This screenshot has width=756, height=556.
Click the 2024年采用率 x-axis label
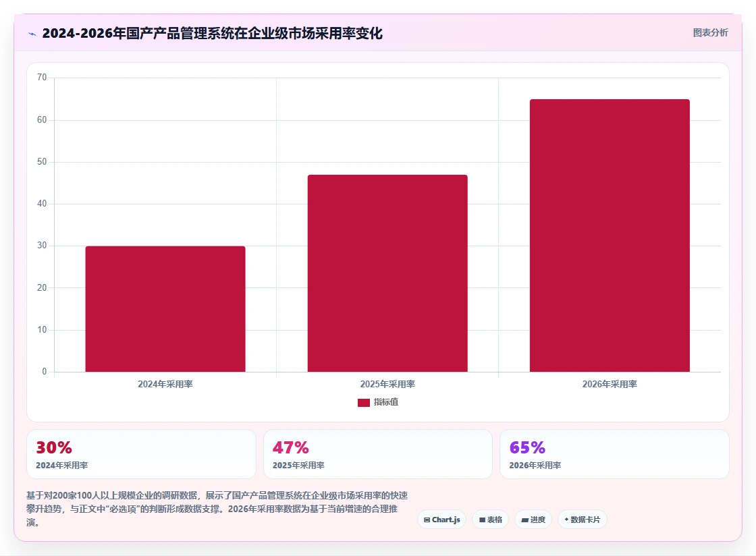tap(165, 384)
